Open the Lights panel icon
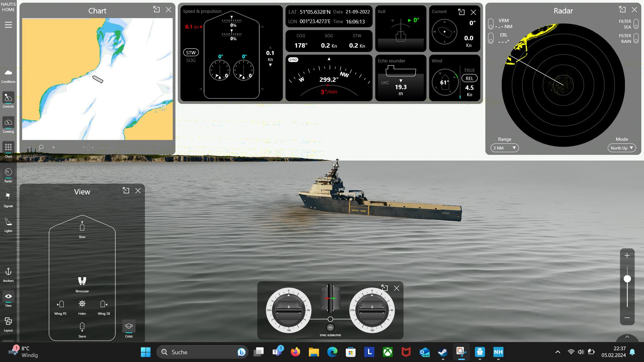The height and width of the screenshot is (362, 644). pos(8,222)
